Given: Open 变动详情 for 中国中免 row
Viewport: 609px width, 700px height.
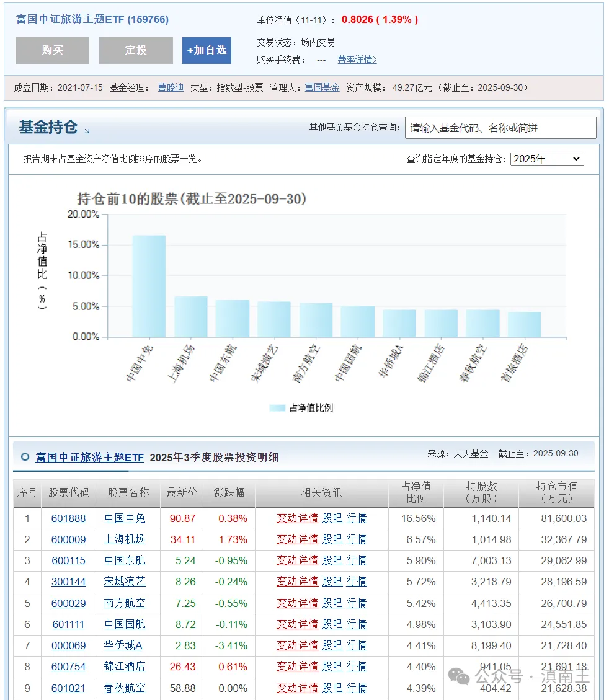Looking at the screenshot, I should click(297, 518).
